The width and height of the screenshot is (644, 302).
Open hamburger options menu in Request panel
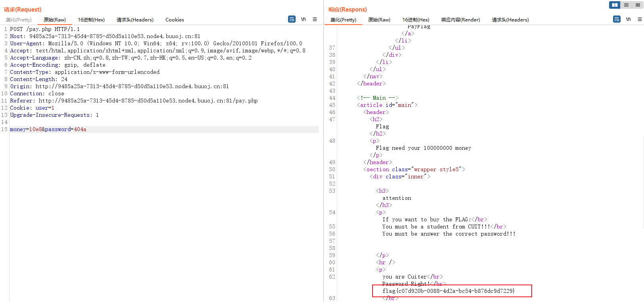point(315,19)
